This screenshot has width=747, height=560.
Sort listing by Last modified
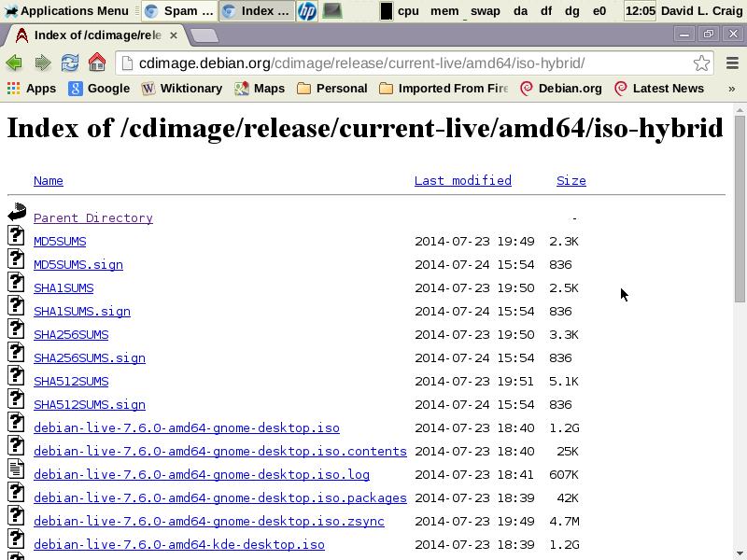(462, 180)
